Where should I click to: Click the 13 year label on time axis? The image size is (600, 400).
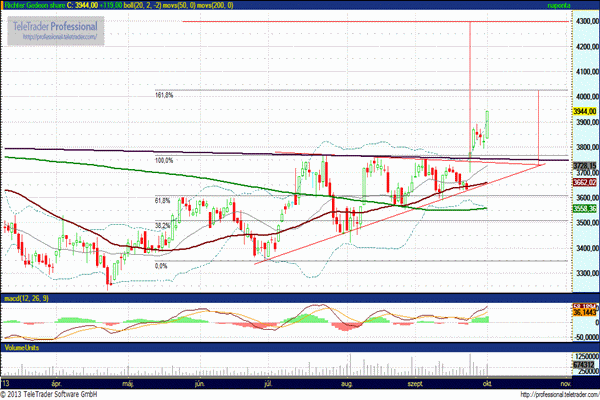(5, 384)
